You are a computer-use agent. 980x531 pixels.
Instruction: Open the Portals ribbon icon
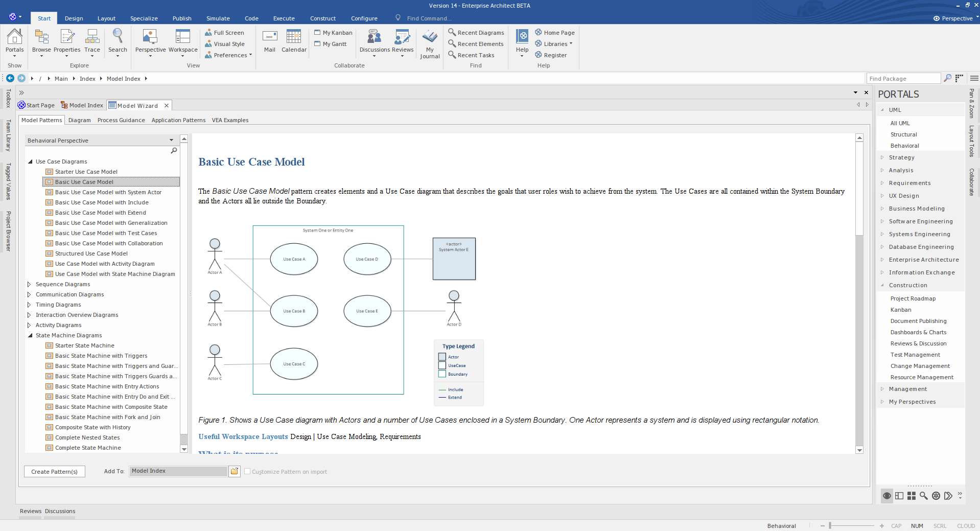[14, 41]
